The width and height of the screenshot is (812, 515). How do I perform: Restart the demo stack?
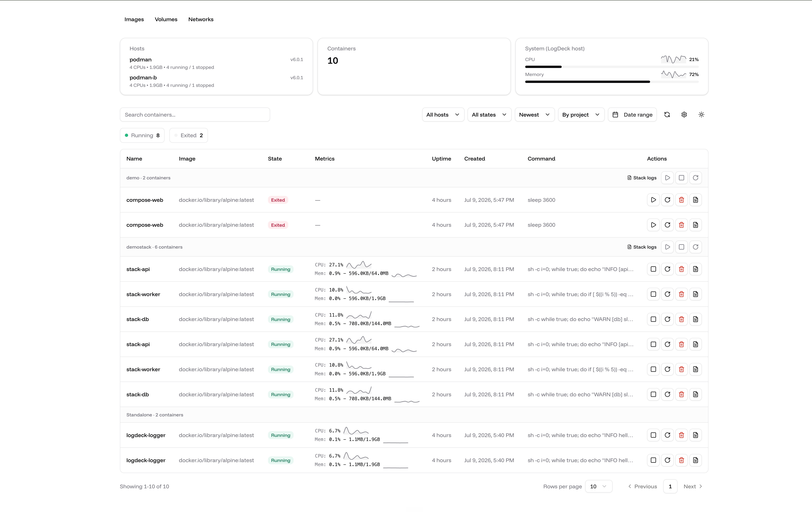pyautogui.click(x=695, y=178)
